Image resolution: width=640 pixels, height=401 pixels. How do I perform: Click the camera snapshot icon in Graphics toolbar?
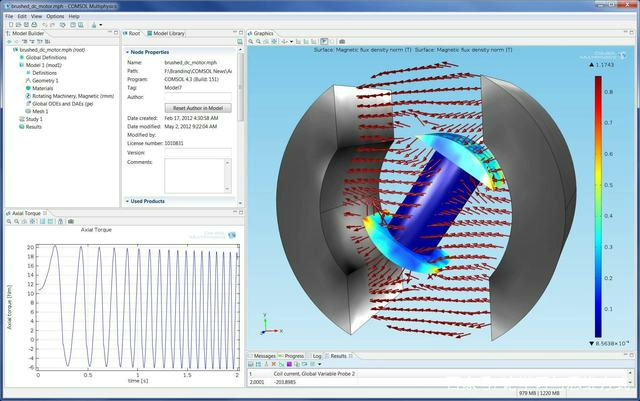[342, 41]
